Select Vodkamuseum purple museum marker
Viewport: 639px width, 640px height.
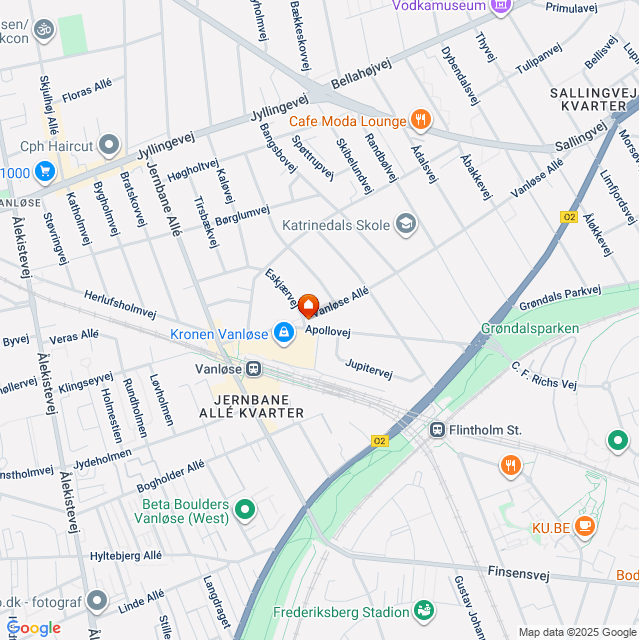point(501,6)
